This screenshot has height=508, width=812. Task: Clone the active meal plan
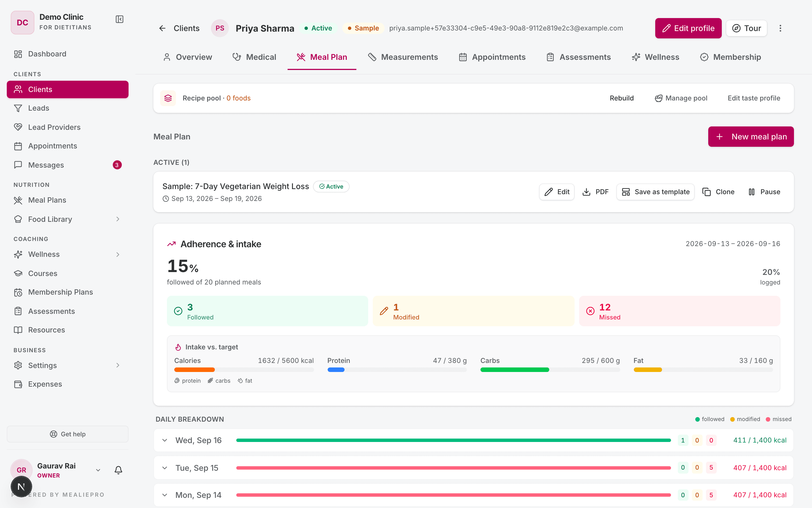[x=718, y=192]
